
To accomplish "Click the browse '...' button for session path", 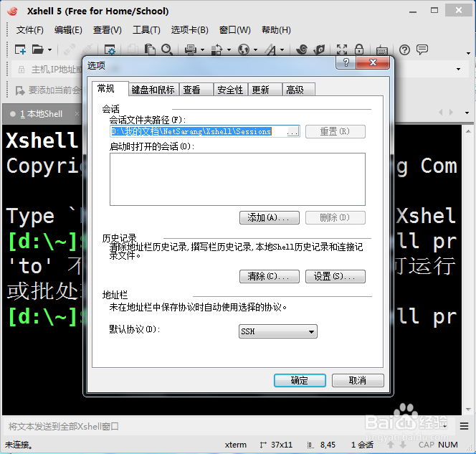I will point(292,131).
